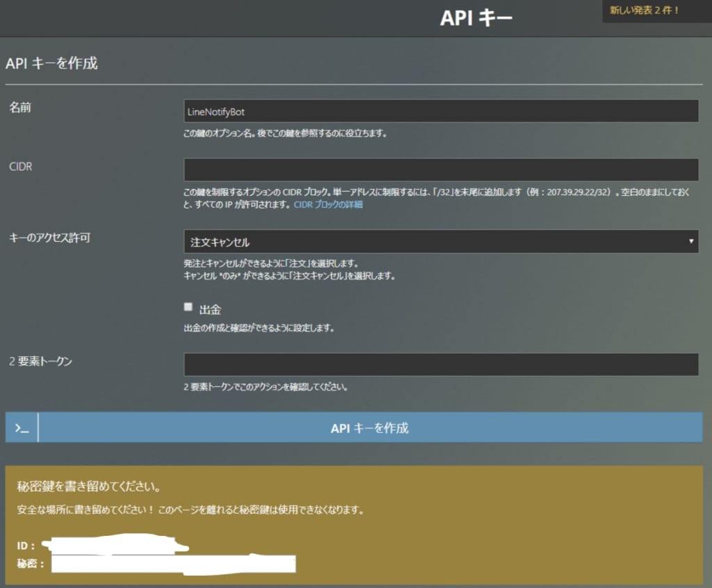Select the API キーを作成 section heading

coord(52,63)
